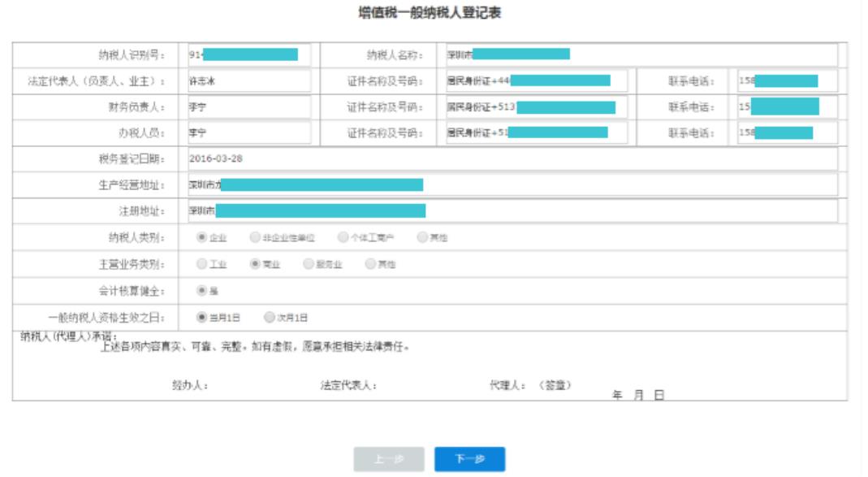Click the 税务登记日期 field showing 2016-03-28

click(512, 158)
